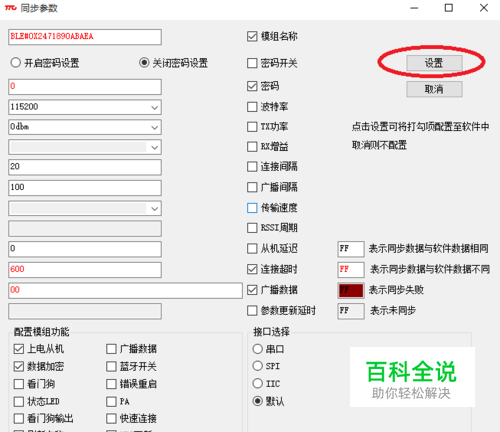Viewport: 500px width, 432px height.
Task: Select the 串口 interface radio button
Action: pyautogui.click(x=257, y=349)
